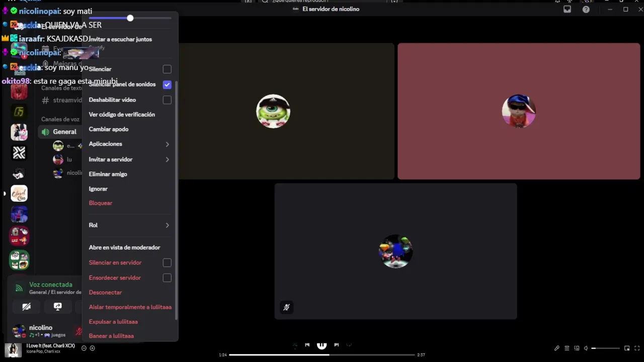The width and height of the screenshot is (644, 362).
Task: Click Desconectar in context menu
Action: click(x=105, y=292)
